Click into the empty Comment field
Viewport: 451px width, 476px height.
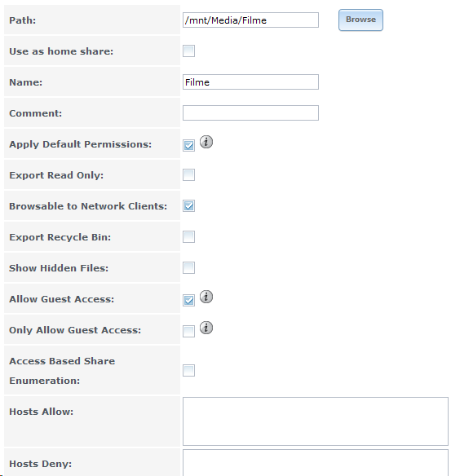250,113
